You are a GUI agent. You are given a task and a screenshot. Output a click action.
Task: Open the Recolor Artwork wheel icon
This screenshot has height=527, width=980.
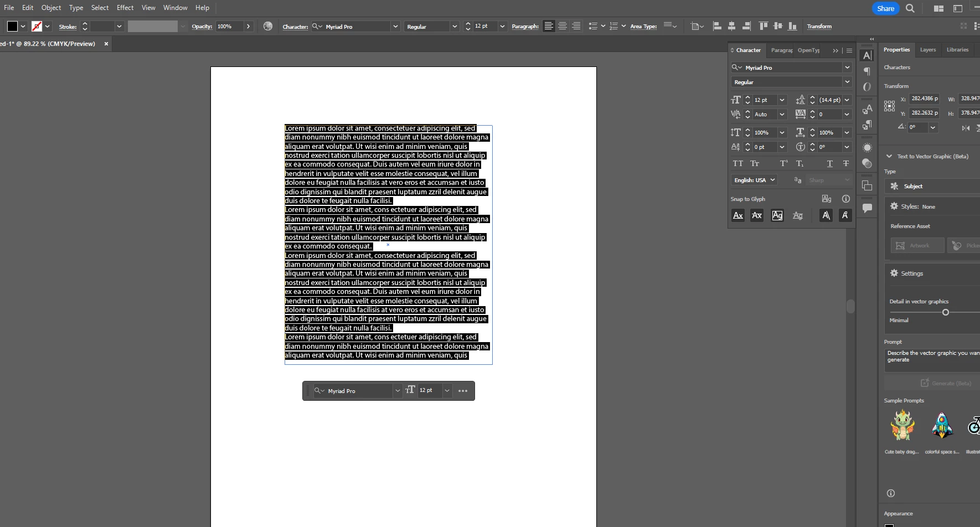click(268, 26)
